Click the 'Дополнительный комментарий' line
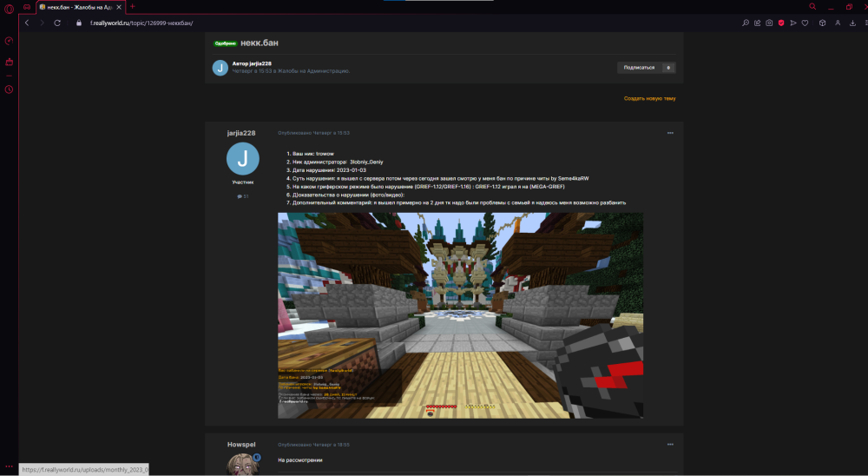Viewport: 868px width, 476px height. point(459,202)
